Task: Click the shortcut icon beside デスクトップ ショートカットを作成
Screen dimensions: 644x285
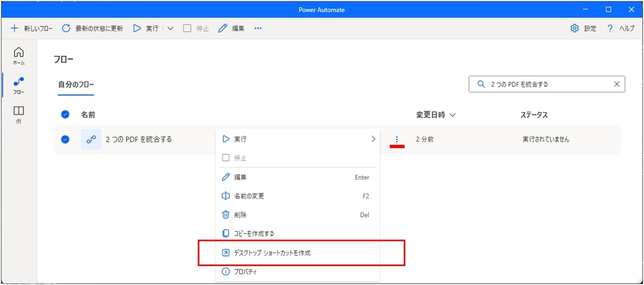Action: [x=226, y=253]
